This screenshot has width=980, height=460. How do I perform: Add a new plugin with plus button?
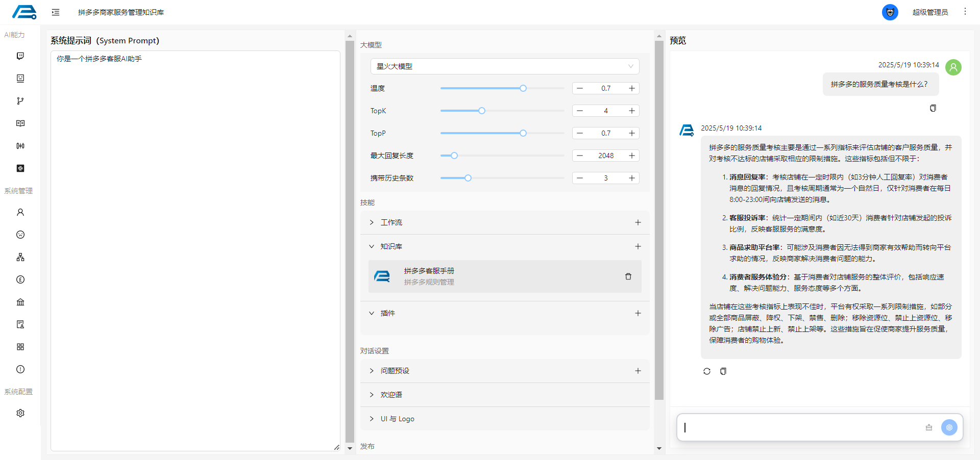638,313
